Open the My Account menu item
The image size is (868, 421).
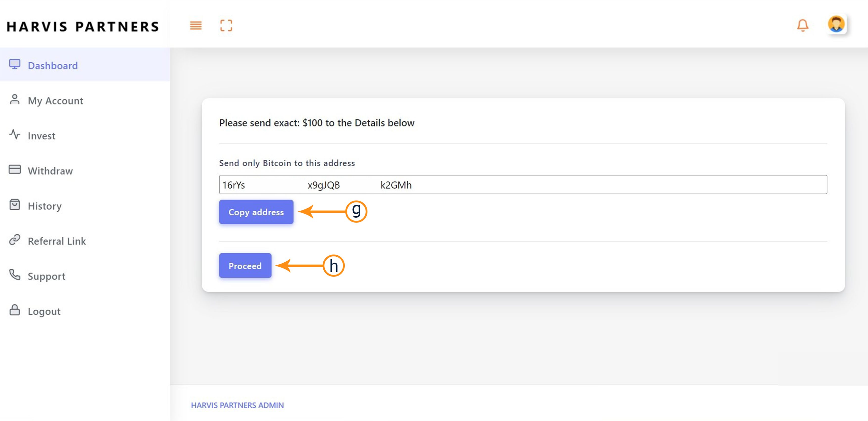tap(55, 101)
